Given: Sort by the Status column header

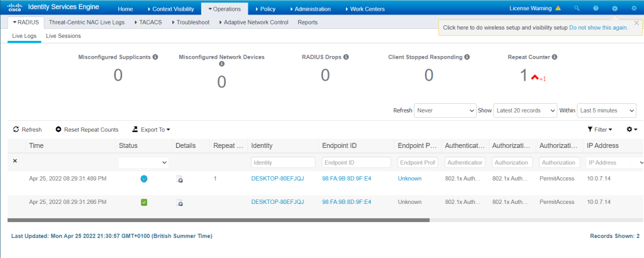Looking at the screenshot, I should [128, 145].
